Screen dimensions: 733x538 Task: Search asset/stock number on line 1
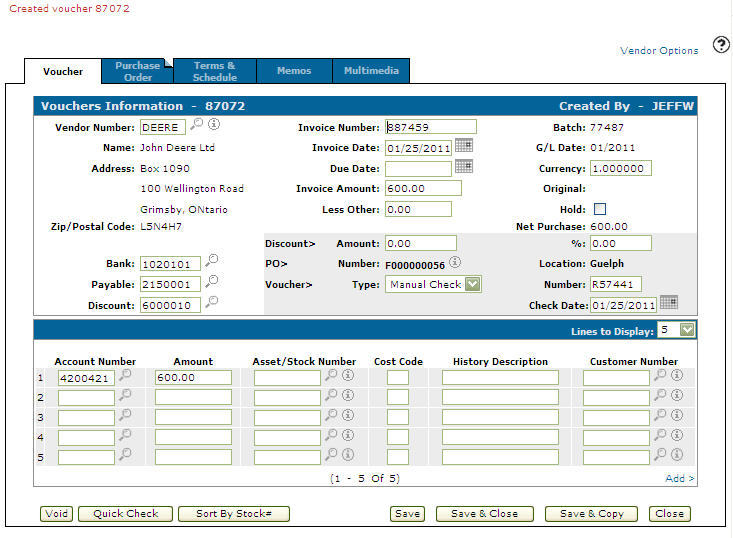tap(331, 375)
